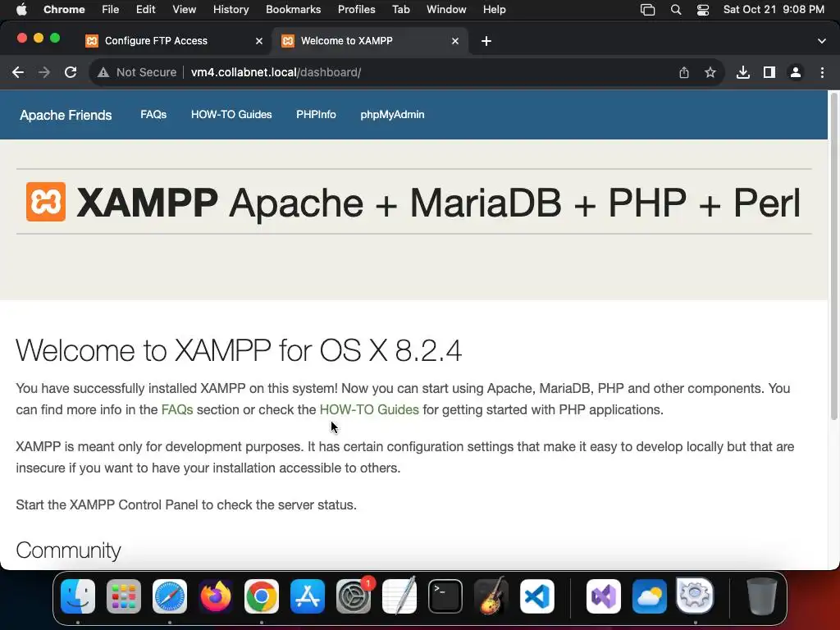Click the date and time display
840x630 pixels.
pyautogui.click(x=774, y=10)
